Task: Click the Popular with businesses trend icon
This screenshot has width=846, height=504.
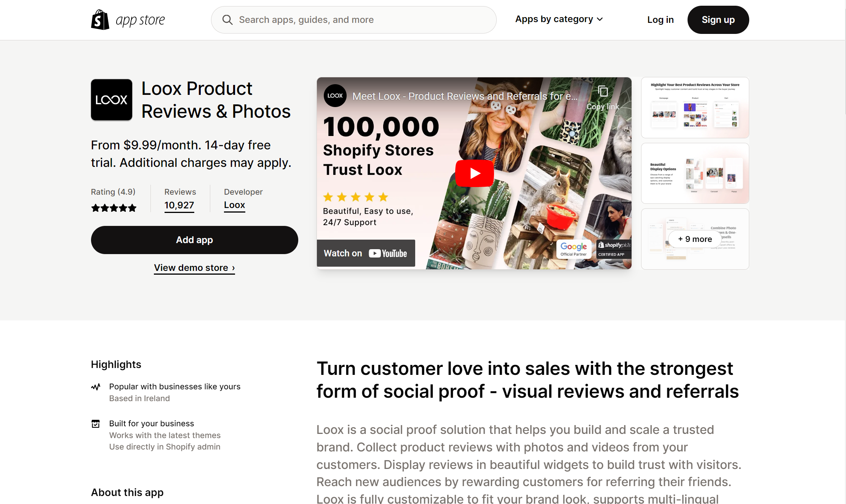Action: (96, 387)
